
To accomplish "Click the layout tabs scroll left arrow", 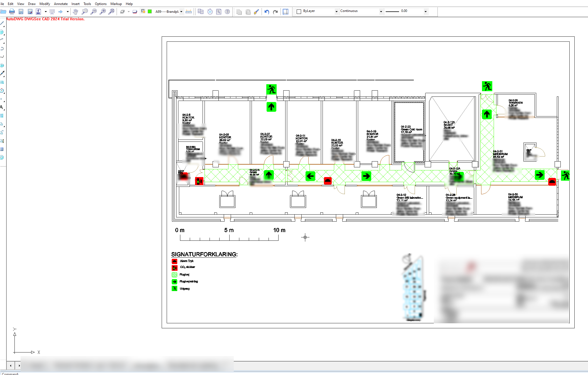I will point(11,366).
